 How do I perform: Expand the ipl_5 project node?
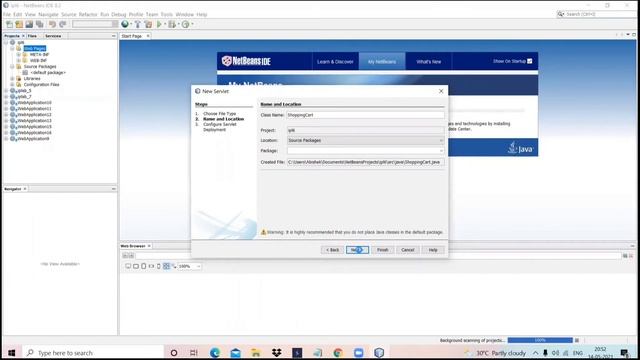(6, 91)
